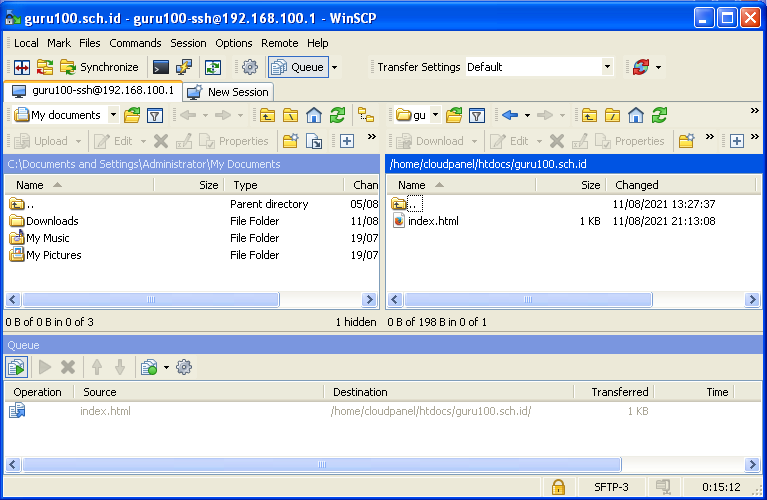Refresh the local My documents panel
Image resolution: width=767 pixels, height=500 pixels.
[337, 115]
